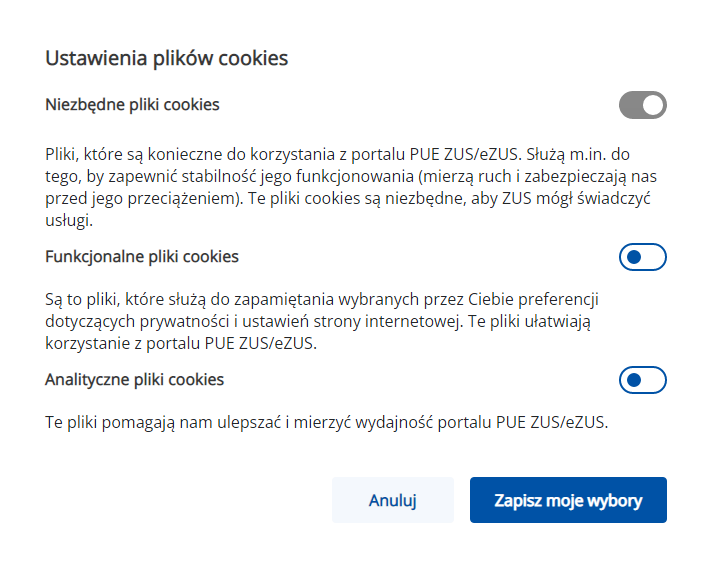This screenshot has width=712, height=568.
Task: Click the blue knob of the Funkcjonalne switch
Action: click(x=632, y=258)
